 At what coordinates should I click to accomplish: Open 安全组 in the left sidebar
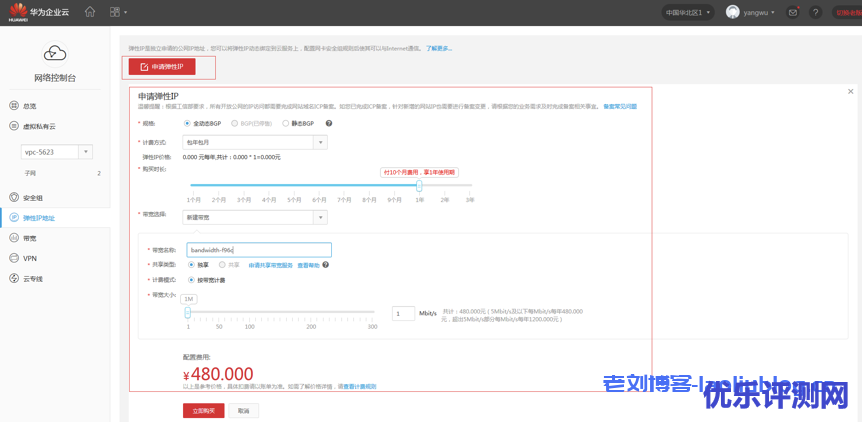(32, 197)
